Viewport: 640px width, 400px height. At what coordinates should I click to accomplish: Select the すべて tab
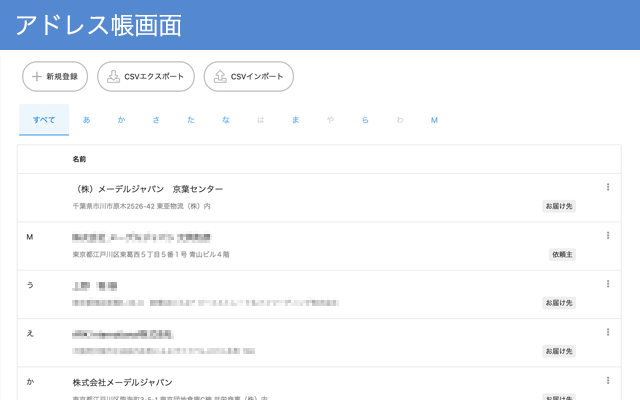coord(44,120)
